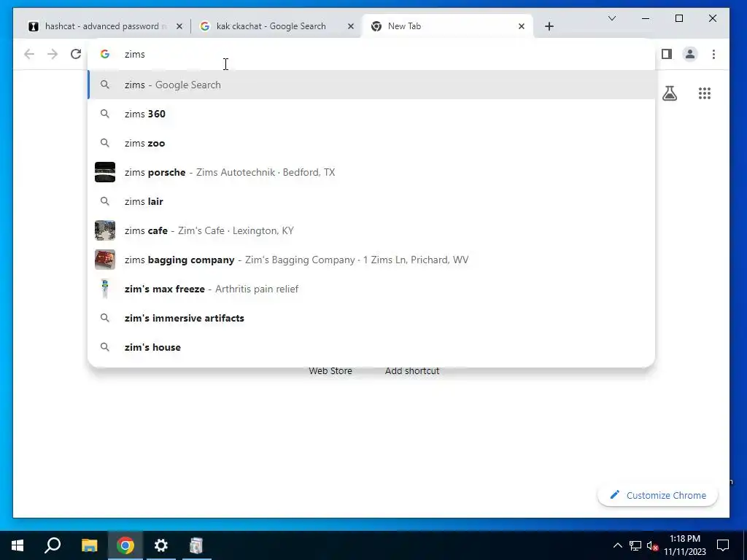Open the profile avatar menu
Image resolution: width=747 pixels, height=560 pixels.
690,54
